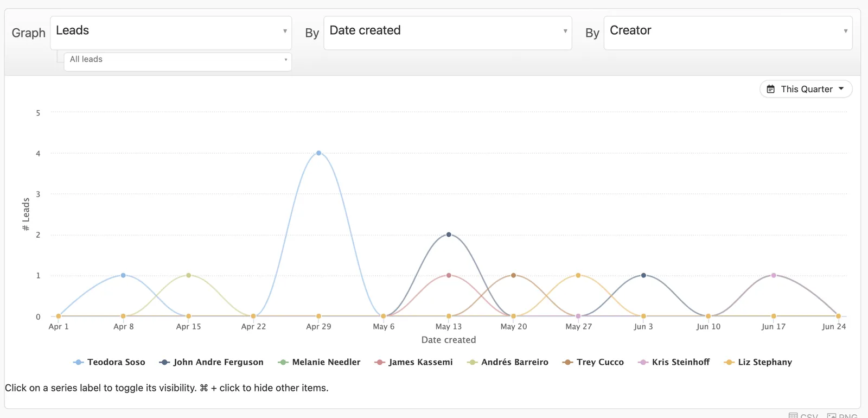Click the Graph label
The image size is (868, 418).
[29, 33]
